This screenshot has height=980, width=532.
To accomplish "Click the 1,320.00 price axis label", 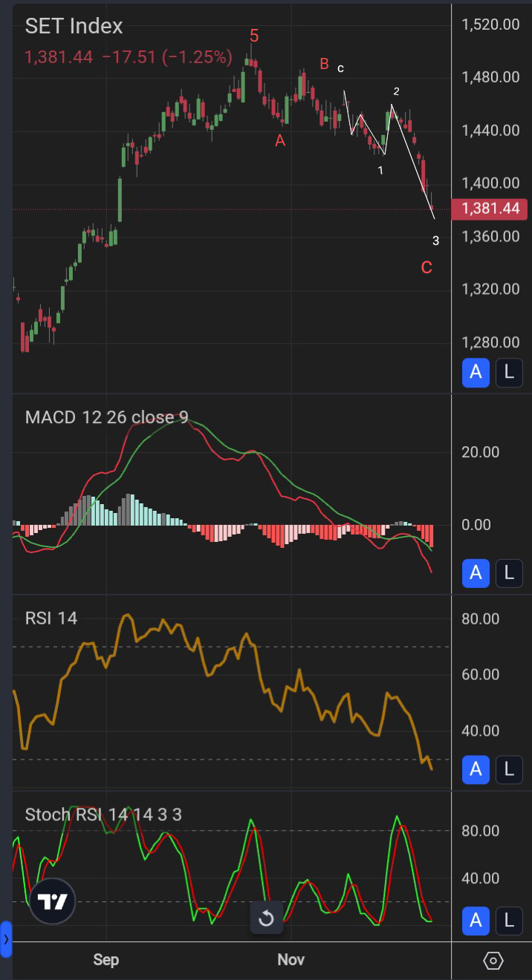I will (x=490, y=289).
